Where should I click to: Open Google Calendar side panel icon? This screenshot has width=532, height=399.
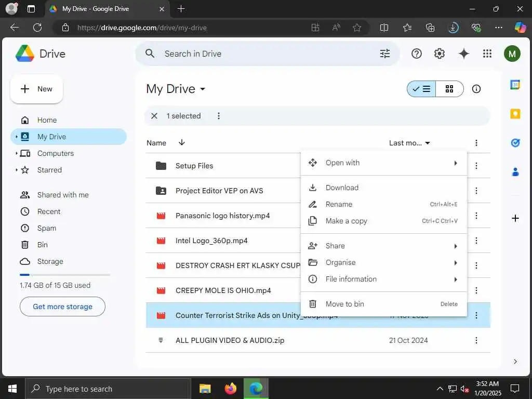pyautogui.click(x=515, y=85)
